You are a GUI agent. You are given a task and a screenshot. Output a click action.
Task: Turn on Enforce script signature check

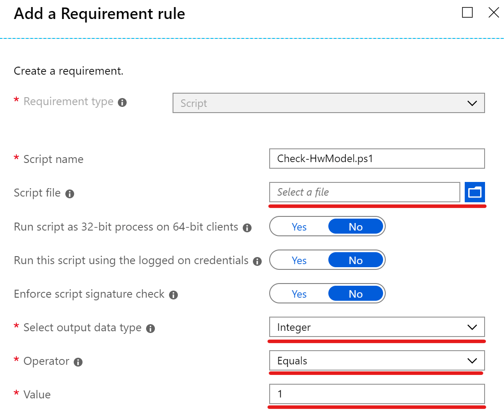click(x=299, y=294)
